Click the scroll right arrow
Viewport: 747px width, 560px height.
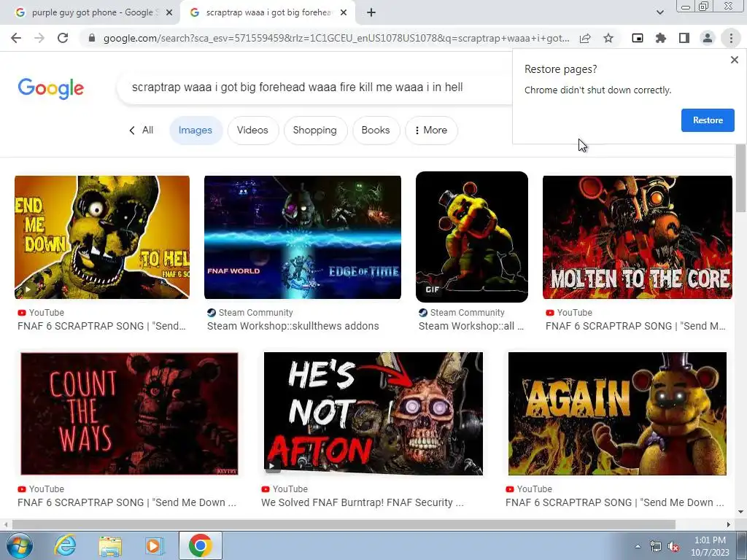(729, 524)
